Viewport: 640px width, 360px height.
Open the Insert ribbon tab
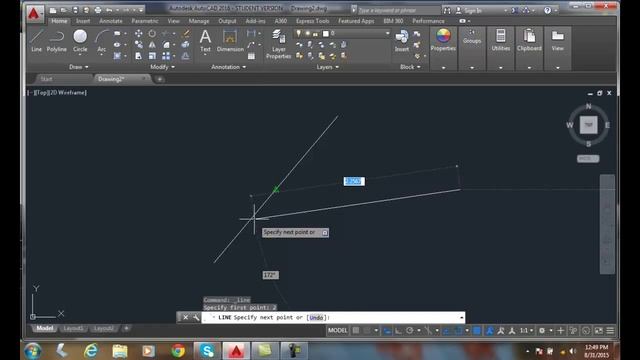[83, 21]
